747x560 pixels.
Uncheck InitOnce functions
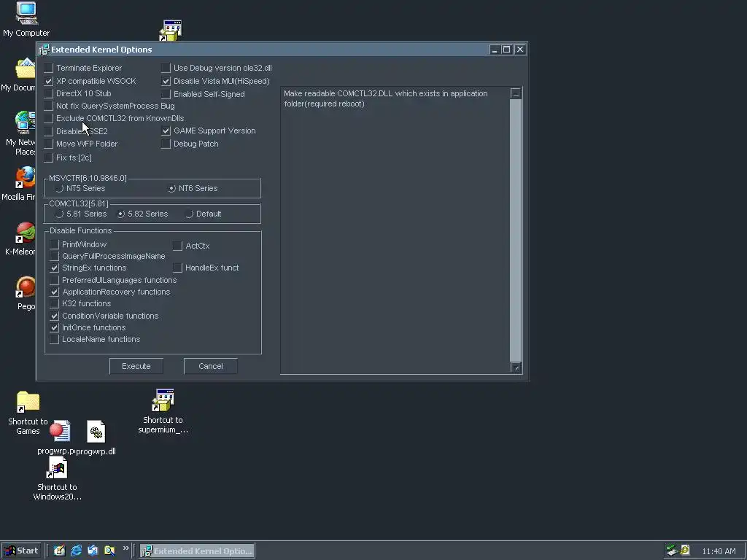pos(54,327)
